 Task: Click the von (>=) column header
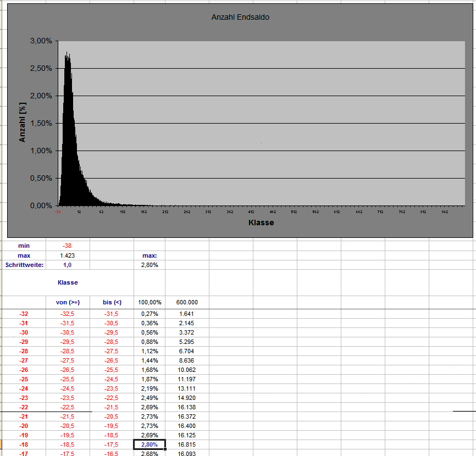point(68,302)
